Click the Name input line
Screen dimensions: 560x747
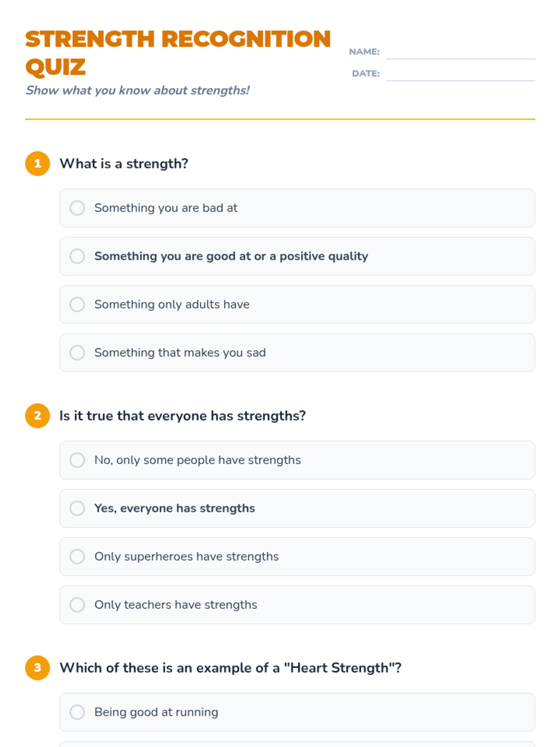tap(460, 52)
